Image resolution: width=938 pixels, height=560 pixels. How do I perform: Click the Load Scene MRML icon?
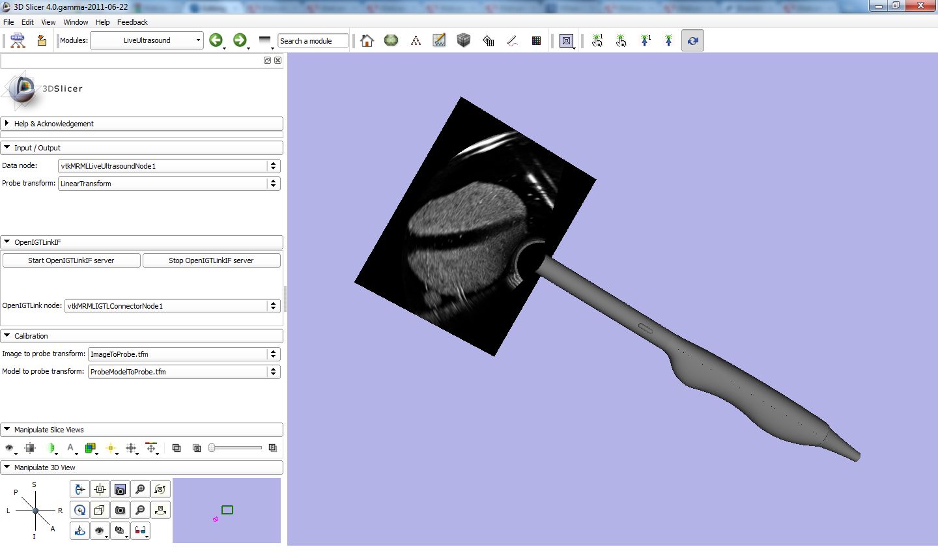[18, 40]
